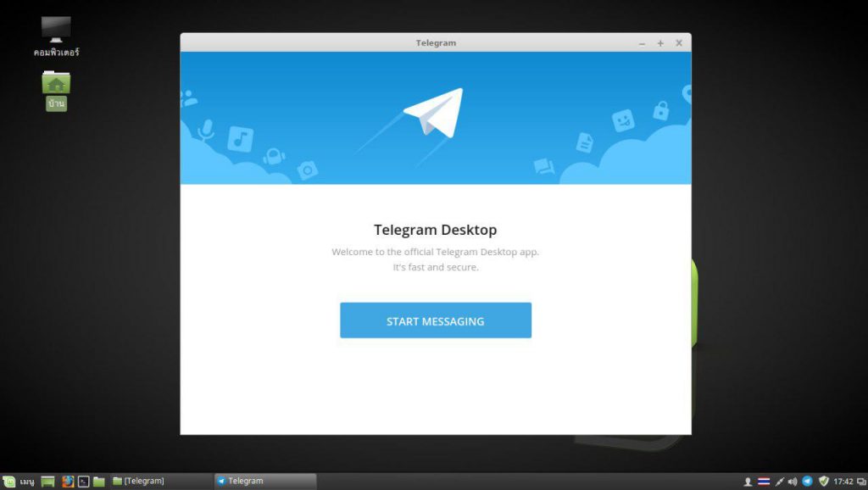Click the "Telegram Desktop" heading

[436, 229]
